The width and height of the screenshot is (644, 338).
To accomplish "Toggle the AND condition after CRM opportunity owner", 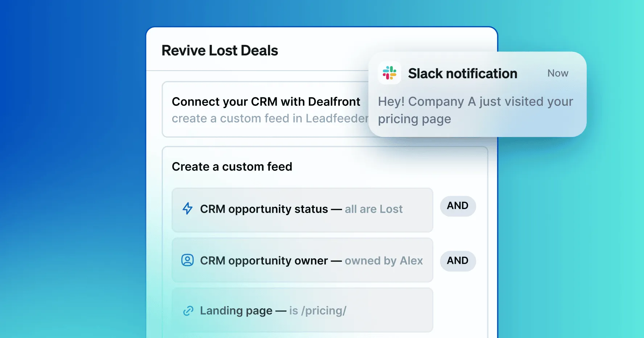I will click(x=458, y=261).
